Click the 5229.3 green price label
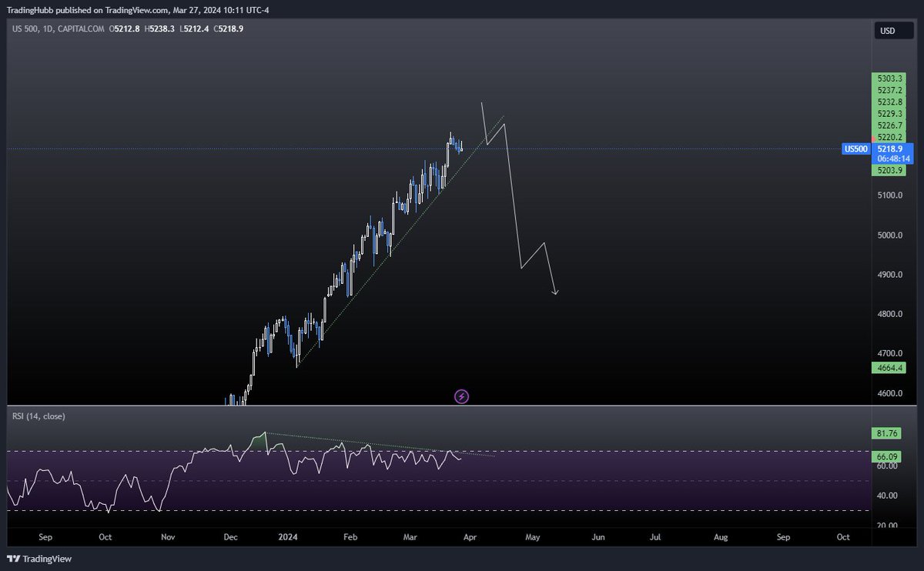 coord(889,113)
